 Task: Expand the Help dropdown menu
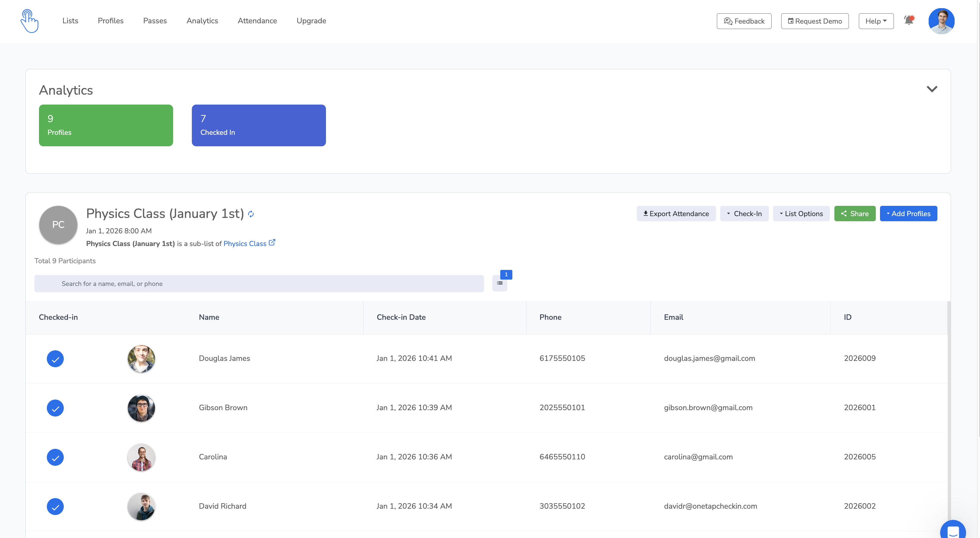pos(876,21)
